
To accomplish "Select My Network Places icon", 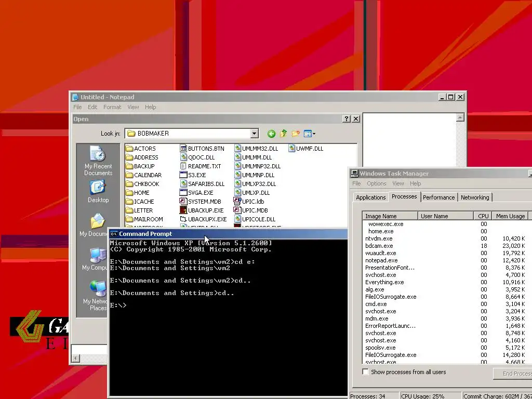I will [x=96, y=295].
